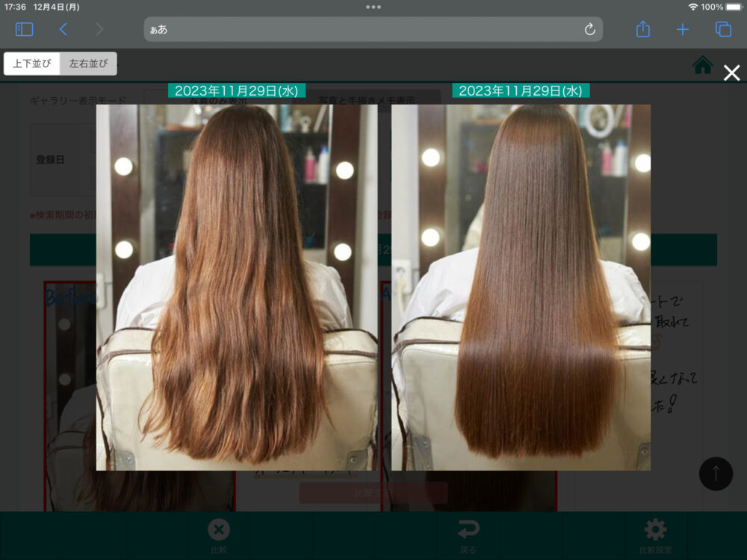Toggle the Safari sidebar icon
Image resolution: width=747 pixels, height=560 pixels.
click(25, 29)
